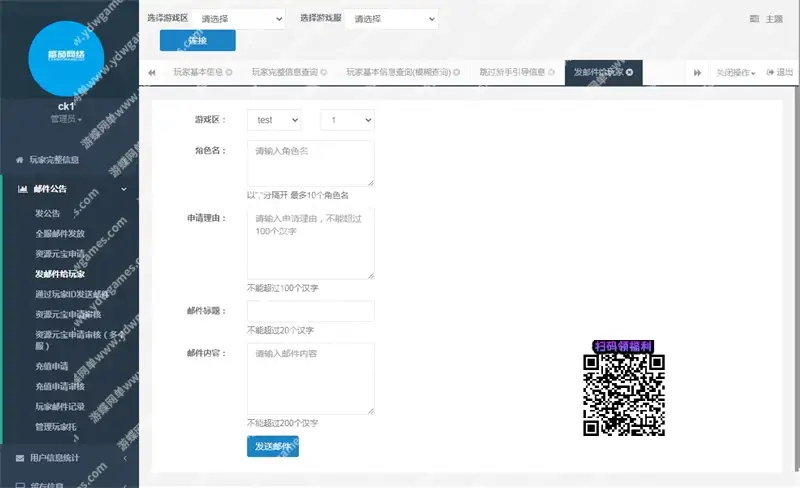This screenshot has height=488, width=800.
Task: Focus the 角色名 text area
Action: pyautogui.click(x=311, y=163)
